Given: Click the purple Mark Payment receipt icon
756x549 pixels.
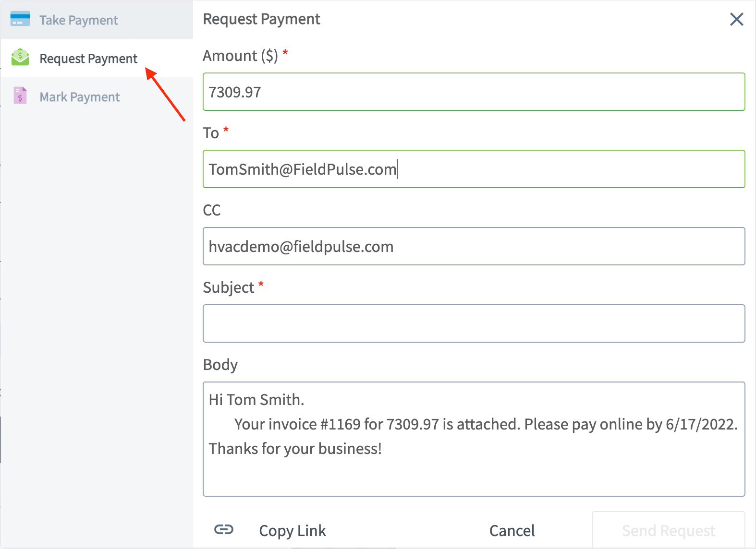Looking at the screenshot, I should [x=20, y=95].
